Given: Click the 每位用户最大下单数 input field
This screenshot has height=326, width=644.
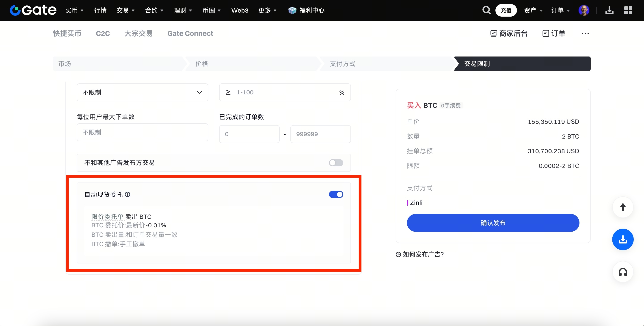Looking at the screenshot, I should [x=142, y=132].
